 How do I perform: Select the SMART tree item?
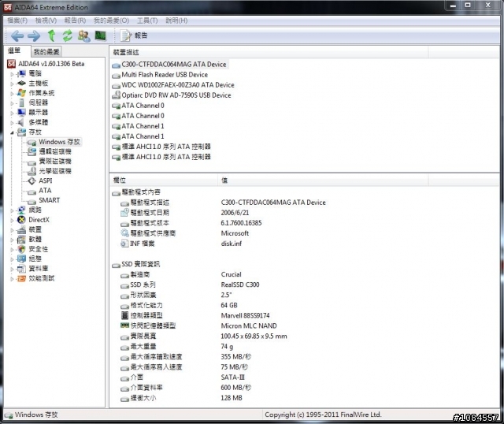coord(49,200)
